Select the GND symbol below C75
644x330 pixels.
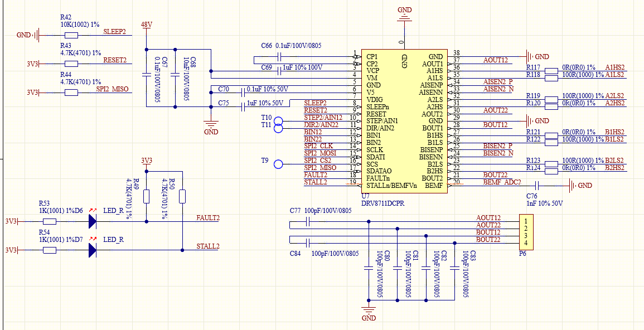[211, 127]
